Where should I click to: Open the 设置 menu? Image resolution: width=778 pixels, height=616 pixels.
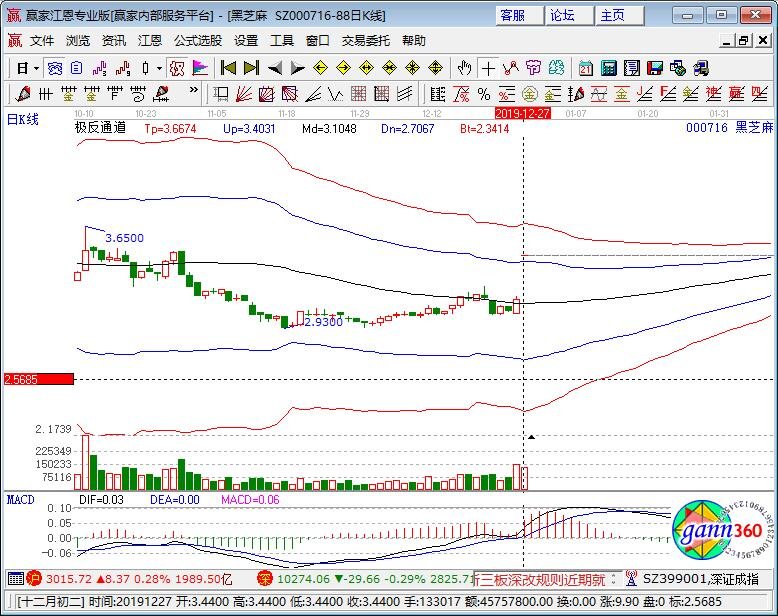tap(246, 41)
